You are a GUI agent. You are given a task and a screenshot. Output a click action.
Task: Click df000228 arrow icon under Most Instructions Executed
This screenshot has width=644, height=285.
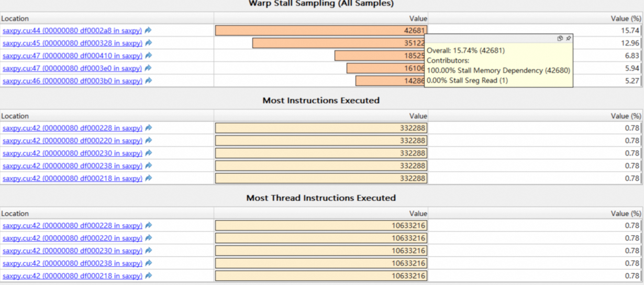148,128
